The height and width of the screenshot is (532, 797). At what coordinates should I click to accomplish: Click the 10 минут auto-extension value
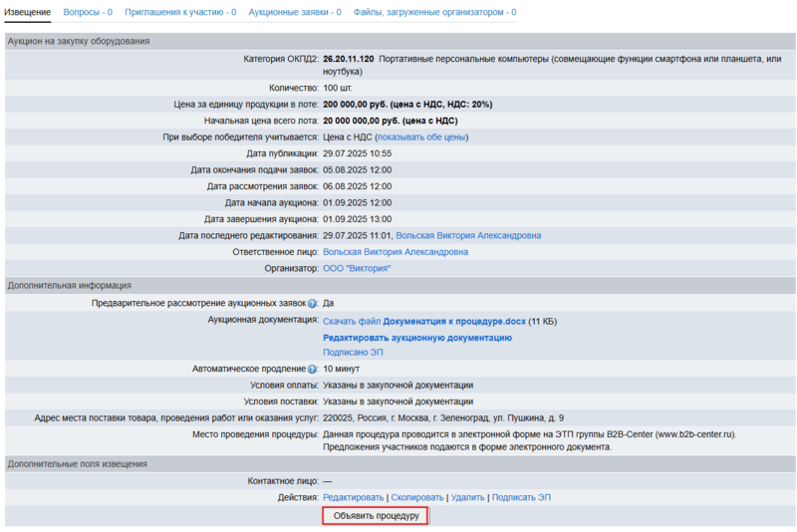click(341, 369)
